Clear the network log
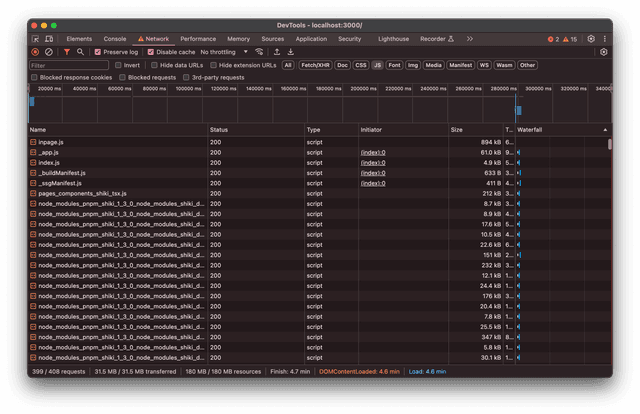This screenshot has width=640, height=414. coord(49,51)
